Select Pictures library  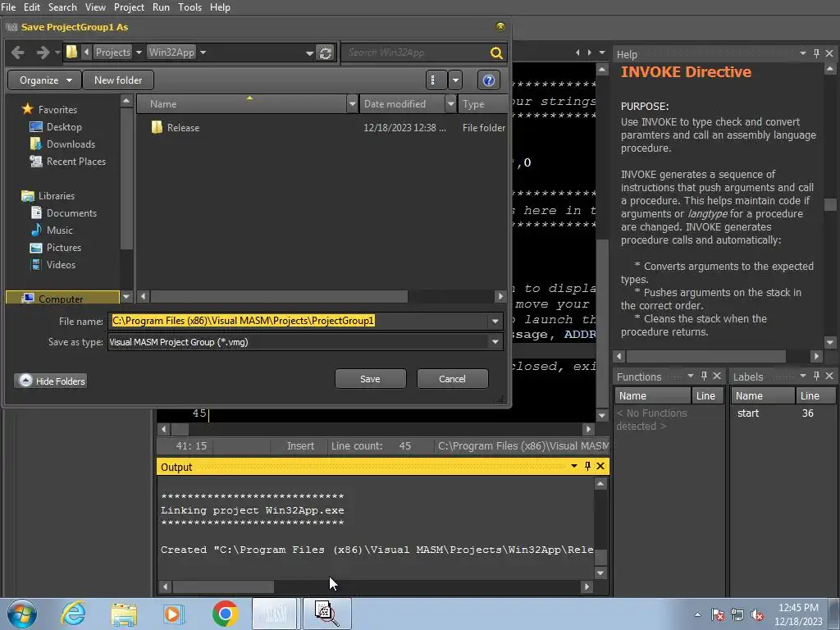(x=63, y=248)
